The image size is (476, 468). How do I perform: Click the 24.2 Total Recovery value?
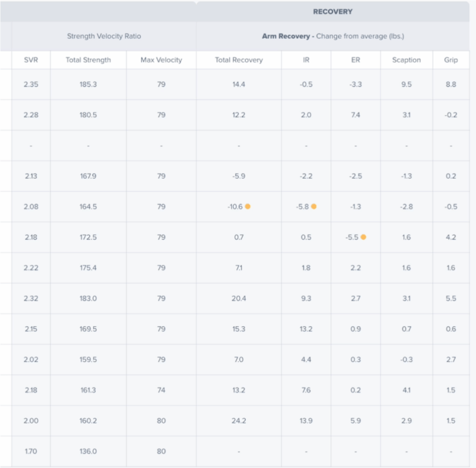238,421
